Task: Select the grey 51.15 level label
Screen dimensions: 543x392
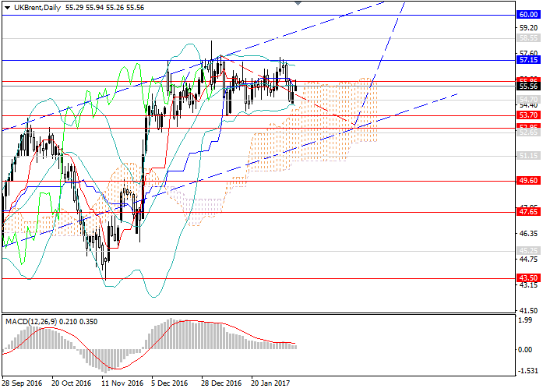Action: pos(528,156)
